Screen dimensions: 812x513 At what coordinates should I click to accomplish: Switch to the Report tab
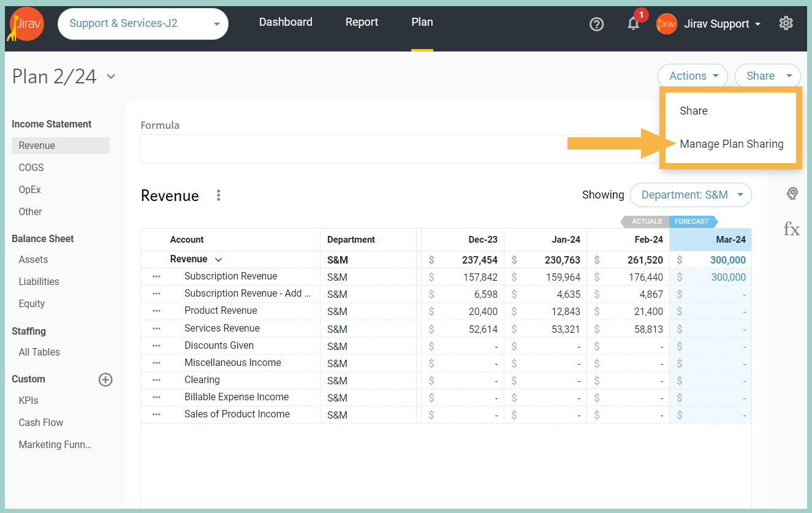pos(362,22)
